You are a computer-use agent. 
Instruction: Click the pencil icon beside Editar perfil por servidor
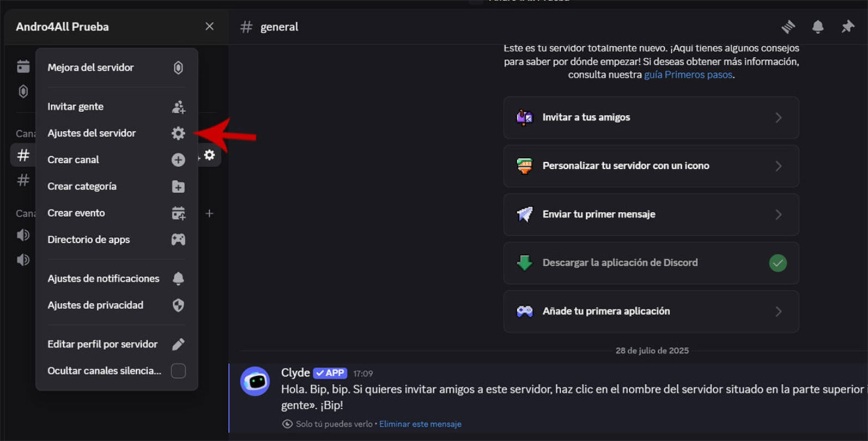point(178,344)
